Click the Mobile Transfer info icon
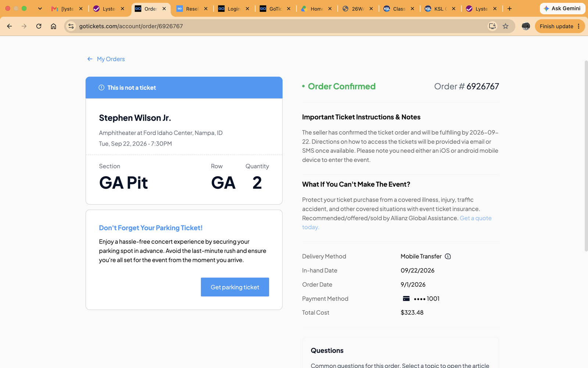The height and width of the screenshot is (368, 588). coord(448,256)
